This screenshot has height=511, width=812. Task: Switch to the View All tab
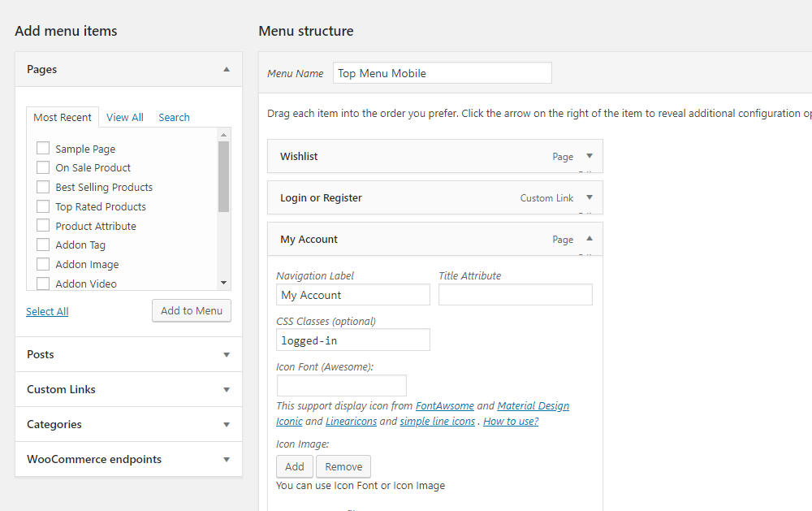point(125,118)
